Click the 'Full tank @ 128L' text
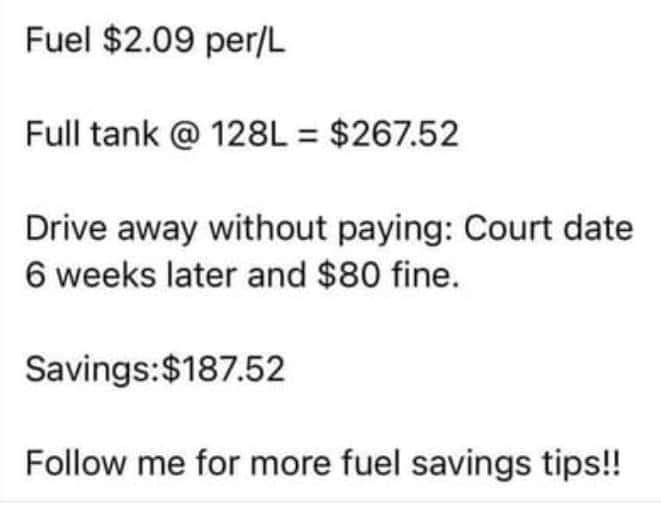 156,134
